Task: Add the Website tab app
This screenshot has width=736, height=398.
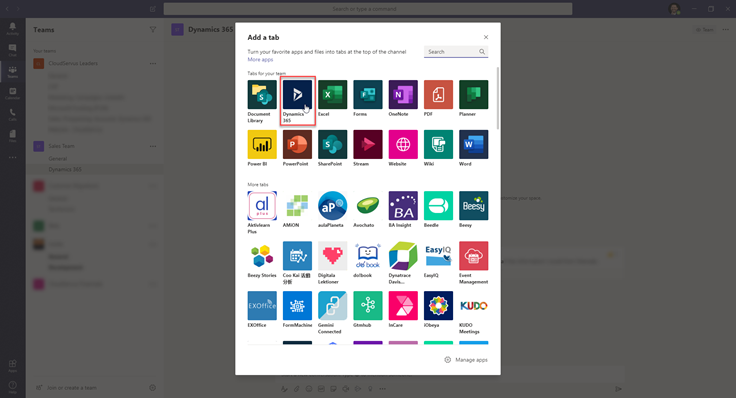Action: tap(403, 144)
